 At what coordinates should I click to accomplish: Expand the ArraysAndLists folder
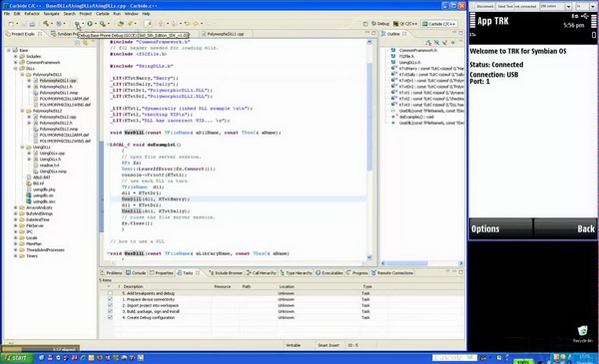click(16, 207)
